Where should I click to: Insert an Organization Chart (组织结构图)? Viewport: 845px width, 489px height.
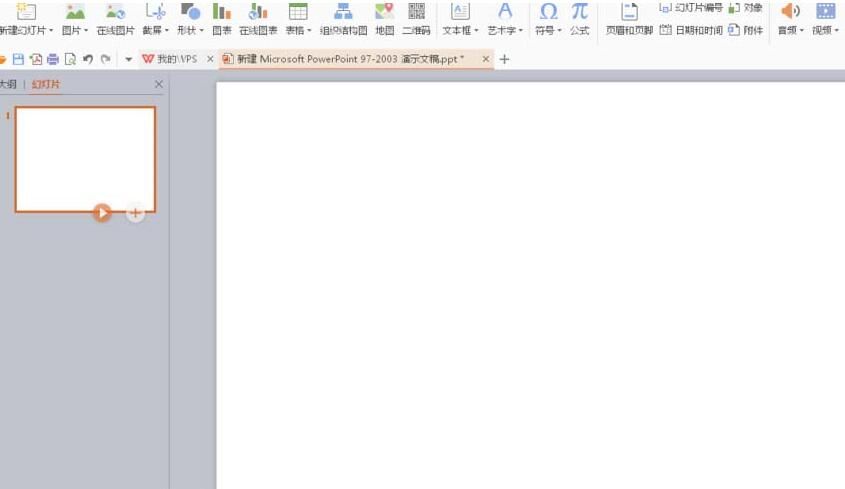tap(343, 11)
